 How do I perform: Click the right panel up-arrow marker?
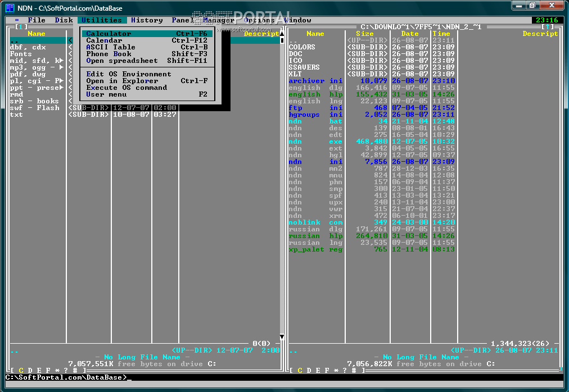click(548, 27)
